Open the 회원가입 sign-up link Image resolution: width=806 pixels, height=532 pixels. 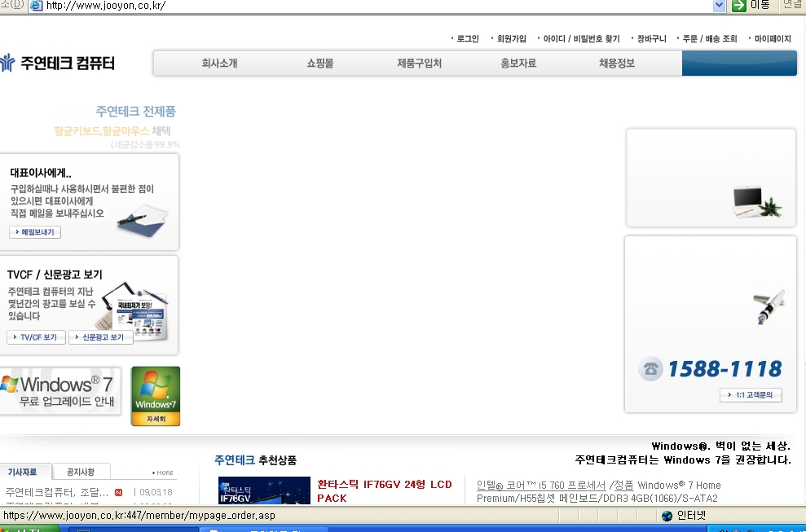coord(512,38)
